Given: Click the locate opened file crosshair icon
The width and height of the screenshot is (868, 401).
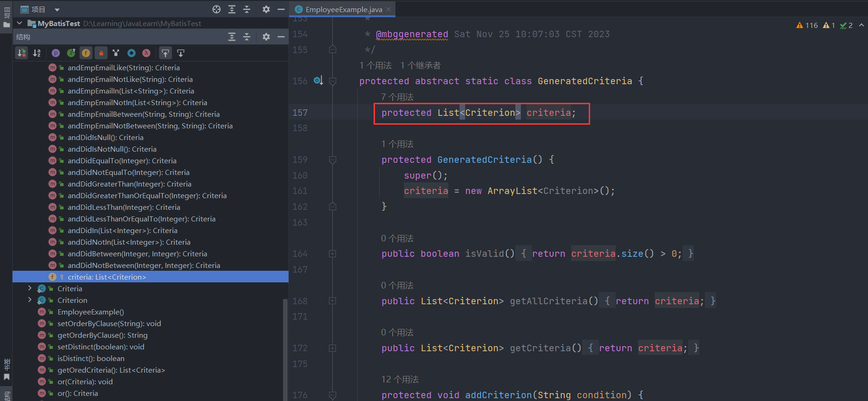Looking at the screenshot, I should (217, 9).
